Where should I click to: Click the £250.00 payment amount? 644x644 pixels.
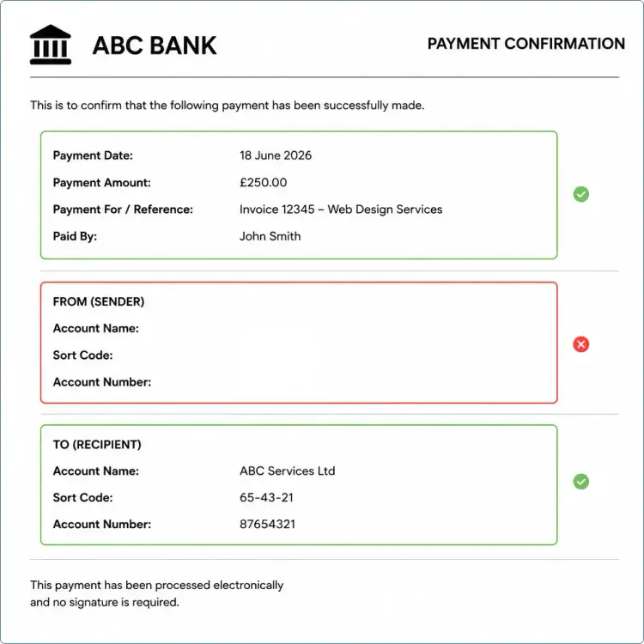264,182
